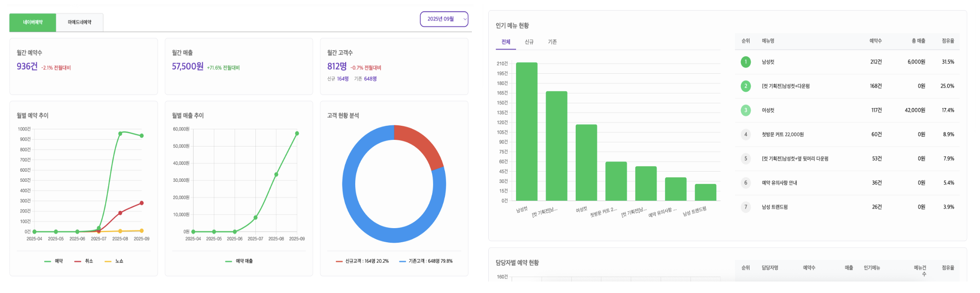
Task: Toggle the 예약 legend in 월별 예약 추이
Action: pos(54,261)
